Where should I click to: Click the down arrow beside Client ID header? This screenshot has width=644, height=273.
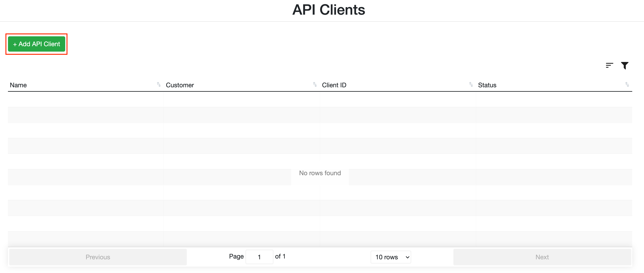(472, 86)
